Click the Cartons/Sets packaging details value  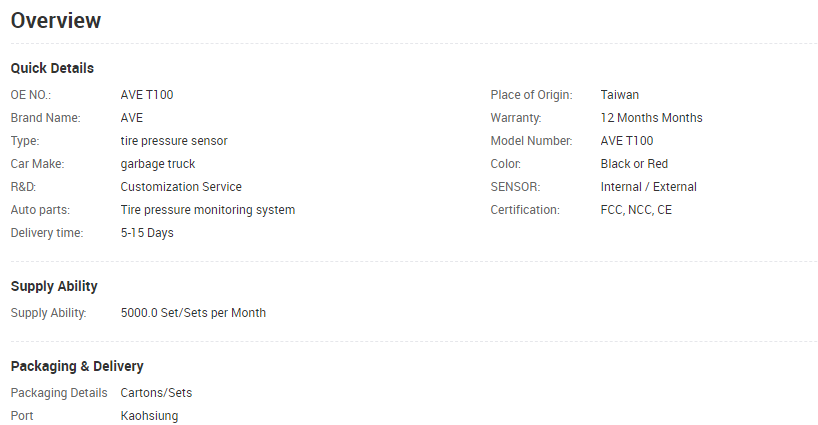(x=156, y=393)
